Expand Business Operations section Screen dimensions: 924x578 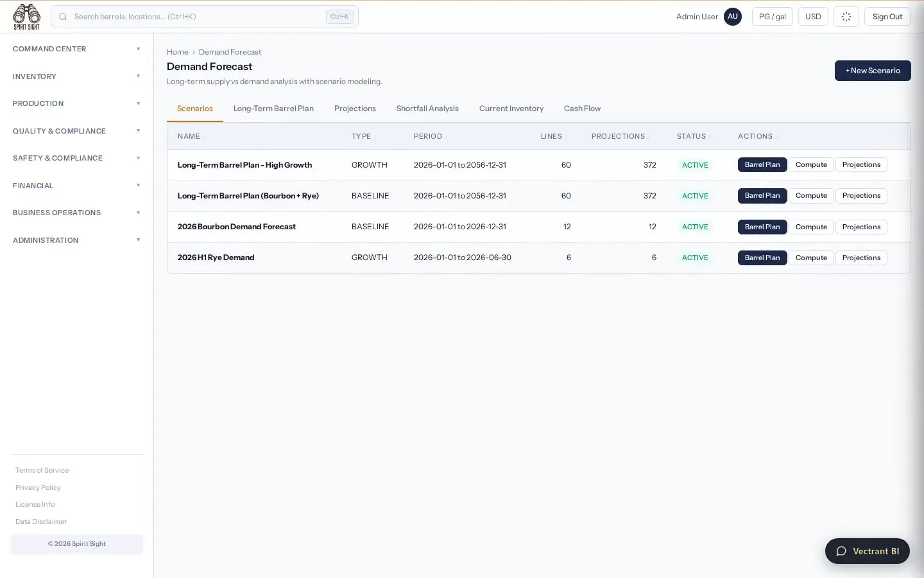[x=76, y=213]
